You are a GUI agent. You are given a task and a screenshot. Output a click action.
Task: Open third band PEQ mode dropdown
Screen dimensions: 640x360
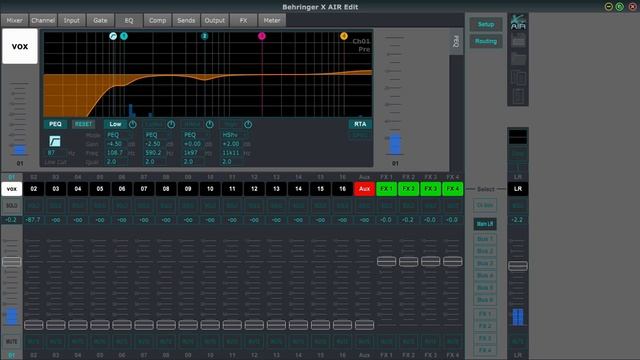197,135
